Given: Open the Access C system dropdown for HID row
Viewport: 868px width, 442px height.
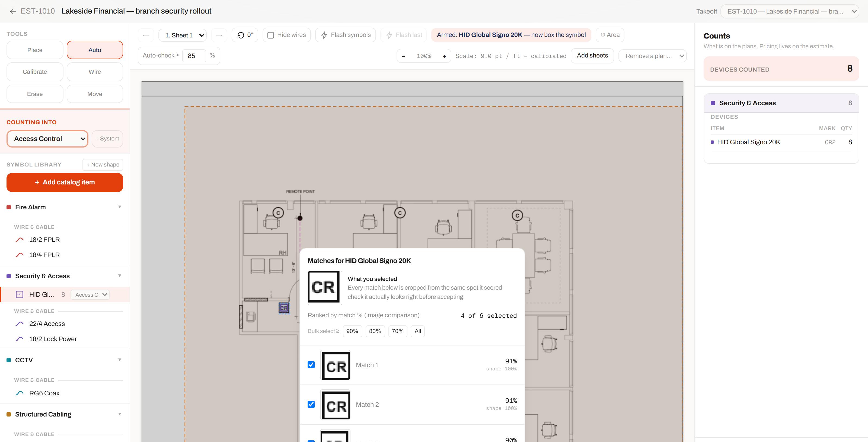Looking at the screenshot, I should click(90, 295).
